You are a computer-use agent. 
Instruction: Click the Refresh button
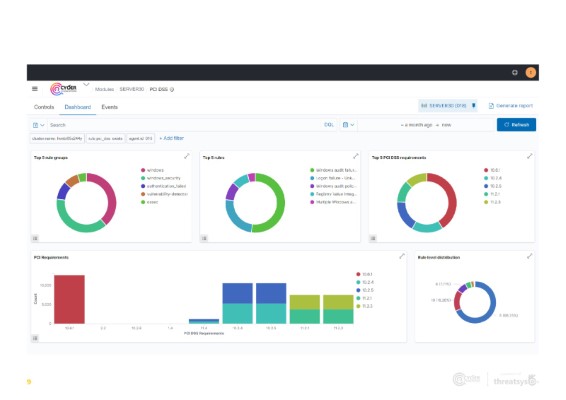[516, 125]
